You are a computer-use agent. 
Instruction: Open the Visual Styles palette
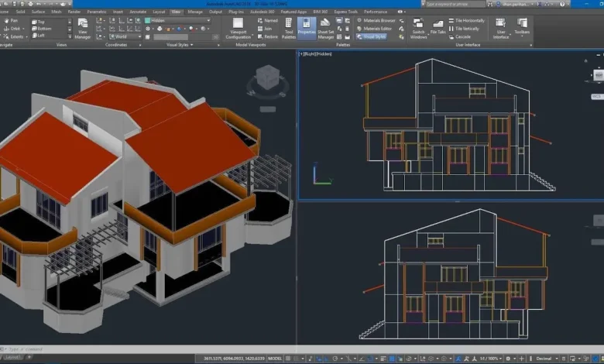(x=371, y=36)
